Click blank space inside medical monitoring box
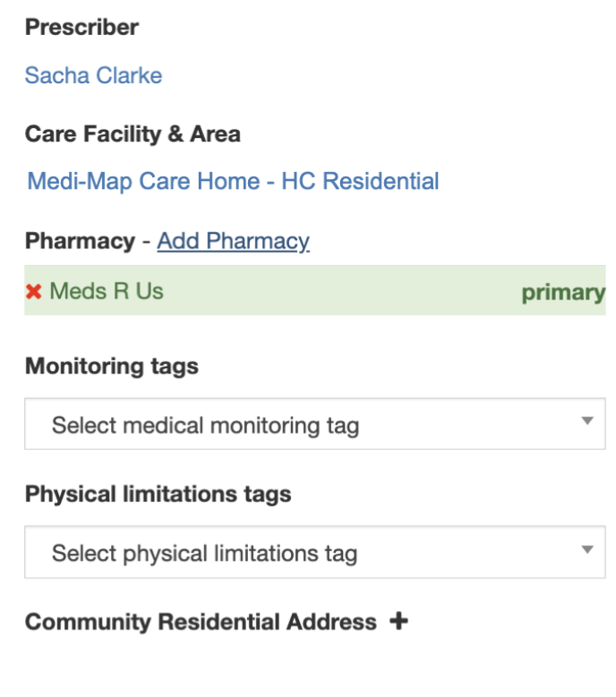616x697 pixels. [466, 425]
